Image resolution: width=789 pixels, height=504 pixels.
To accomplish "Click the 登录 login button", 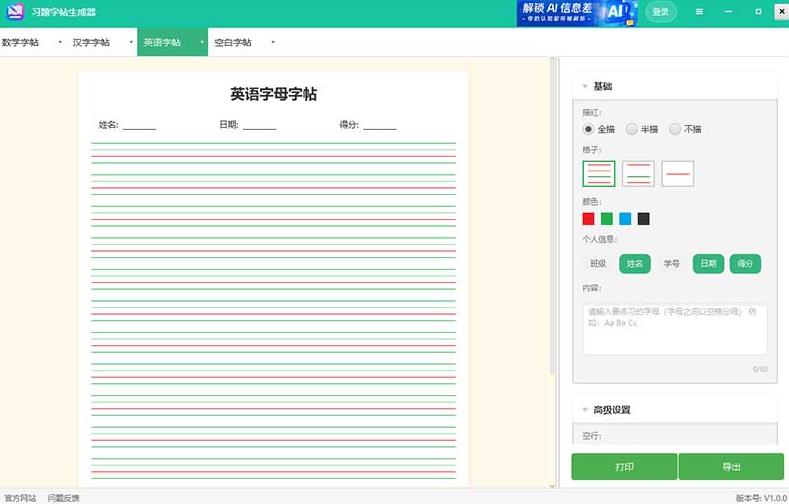I will [x=660, y=12].
